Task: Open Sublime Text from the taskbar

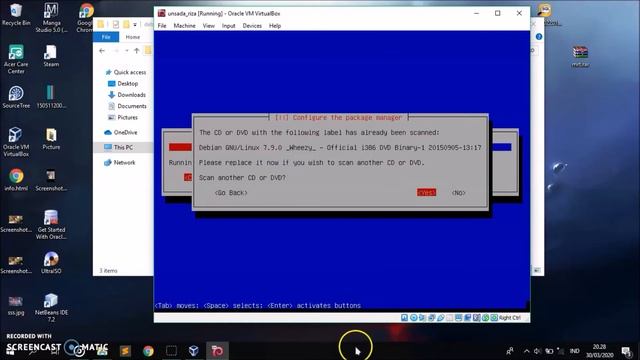Action: click(125, 351)
